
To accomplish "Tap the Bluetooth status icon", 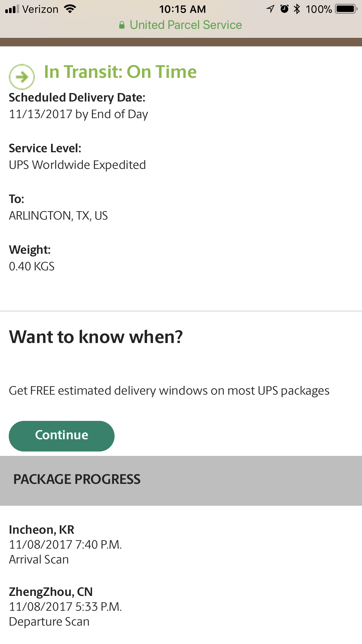I will click(297, 9).
